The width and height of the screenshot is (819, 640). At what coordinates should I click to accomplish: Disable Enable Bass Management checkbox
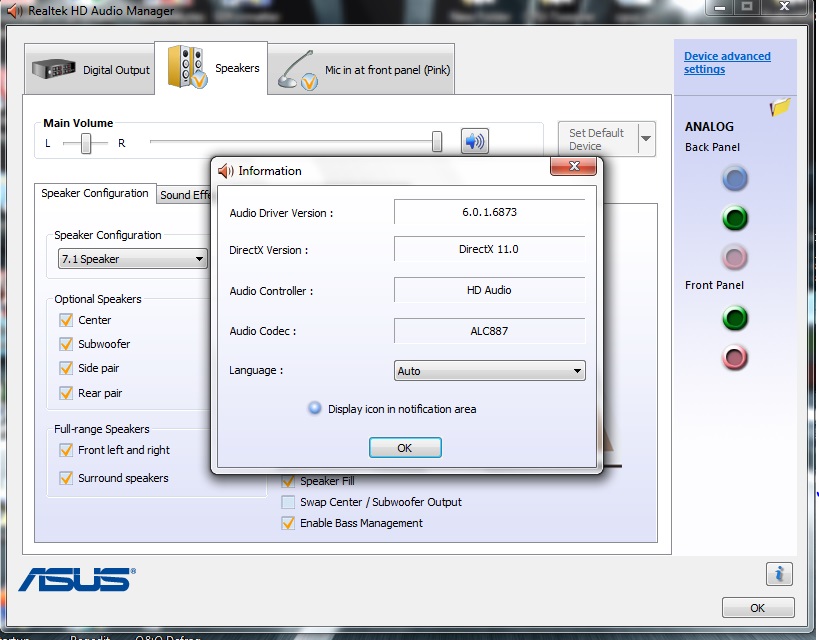pos(289,523)
